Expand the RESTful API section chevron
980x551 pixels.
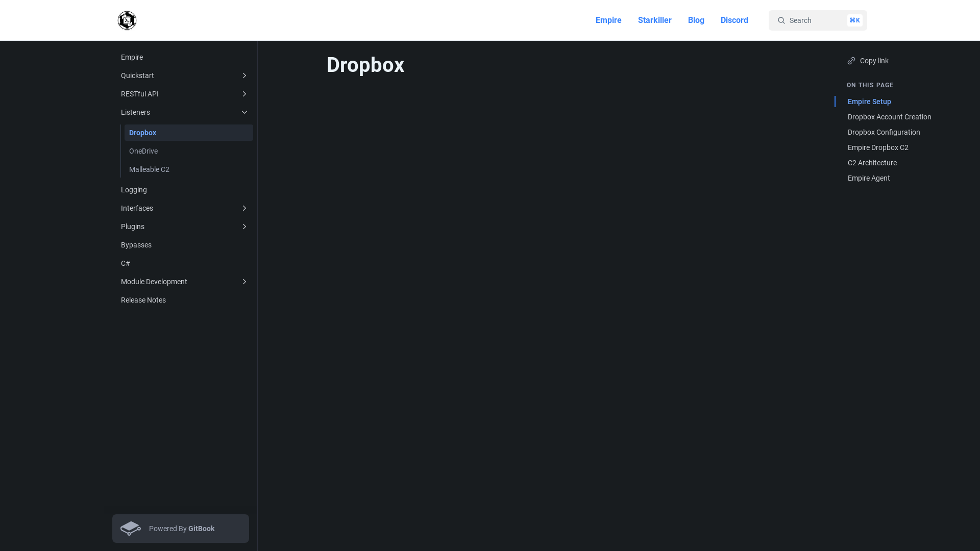click(244, 94)
